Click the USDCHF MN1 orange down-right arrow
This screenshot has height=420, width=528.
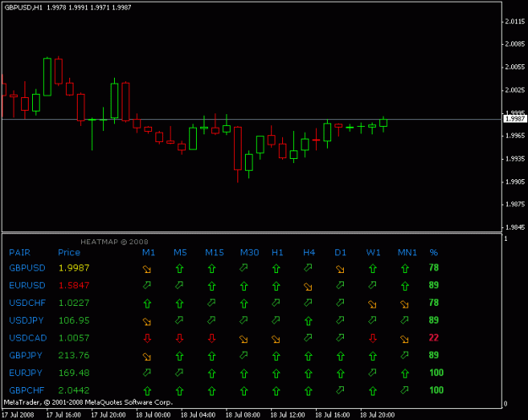(x=405, y=304)
